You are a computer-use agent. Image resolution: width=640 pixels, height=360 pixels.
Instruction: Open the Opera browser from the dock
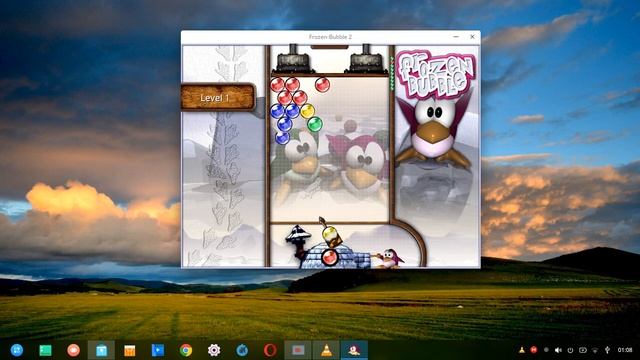pos(270,350)
